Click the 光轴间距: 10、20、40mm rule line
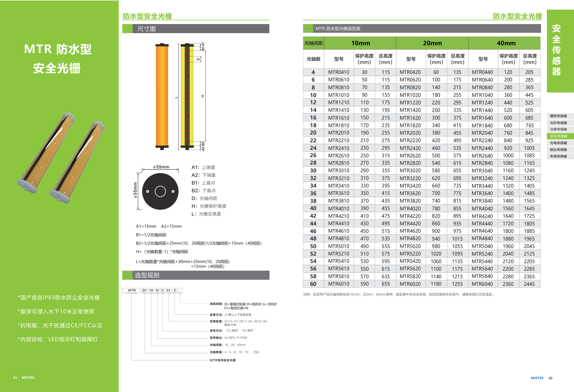The height and width of the screenshot is (392, 574). click(227, 345)
